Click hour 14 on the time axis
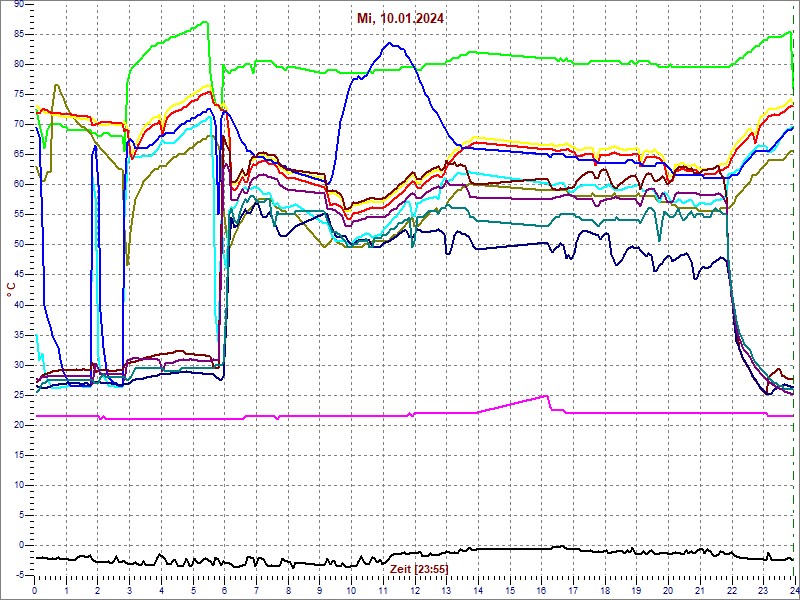Viewport: 800px width, 600px height. (x=478, y=590)
